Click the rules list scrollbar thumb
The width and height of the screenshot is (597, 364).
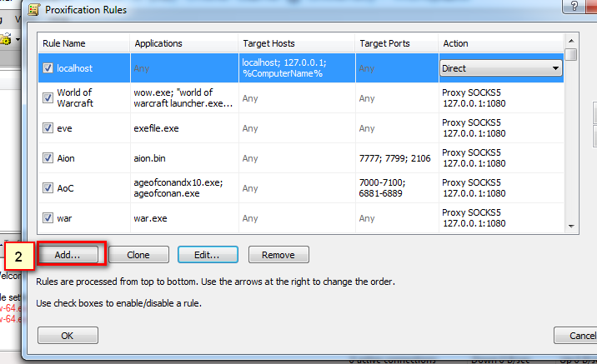pyautogui.click(x=571, y=54)
